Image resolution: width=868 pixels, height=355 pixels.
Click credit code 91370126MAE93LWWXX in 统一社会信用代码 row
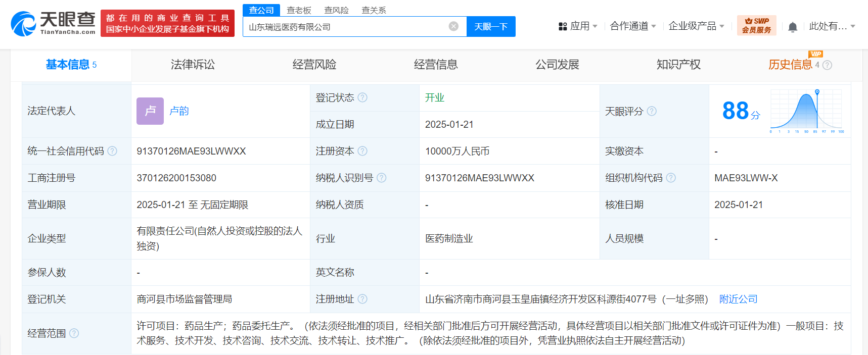coord(191,151)
